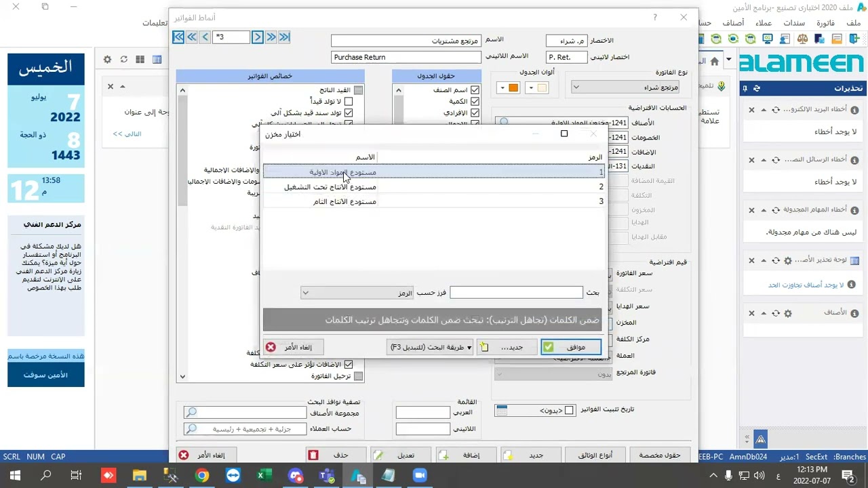The width and height of the screenshot is (868, 488).
Task: Close the scheduled tasks errors widget
Action: pos(751,210)
